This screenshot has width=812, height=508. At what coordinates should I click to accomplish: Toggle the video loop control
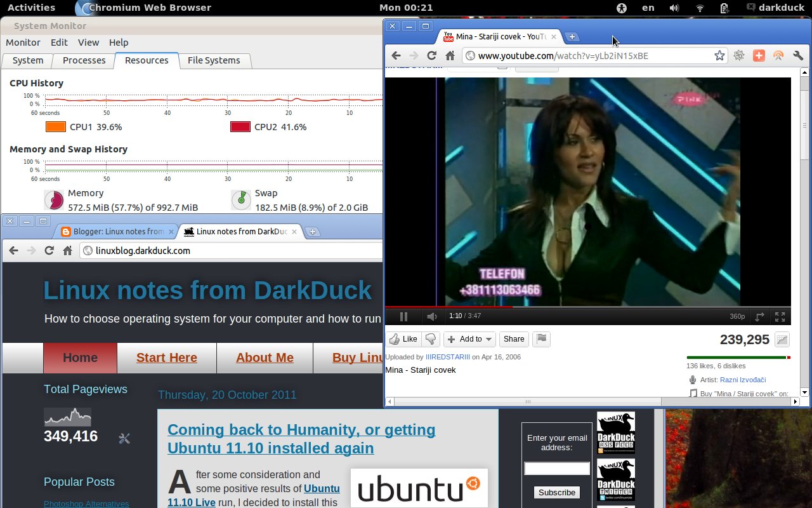point(759,316)
